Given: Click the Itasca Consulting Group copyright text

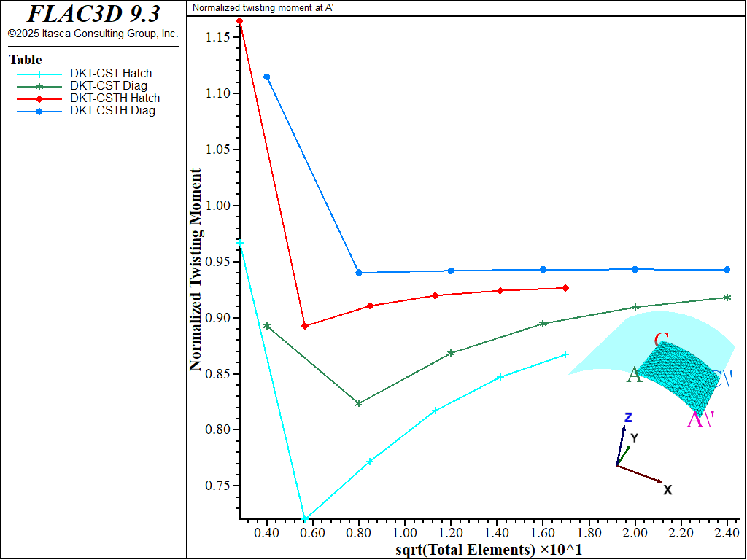Looking at the screenshot, I should (x=93, y=34).
